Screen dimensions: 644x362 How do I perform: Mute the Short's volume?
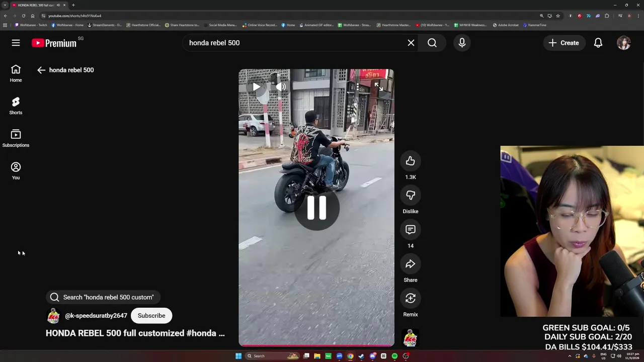[x=281, y=87]
